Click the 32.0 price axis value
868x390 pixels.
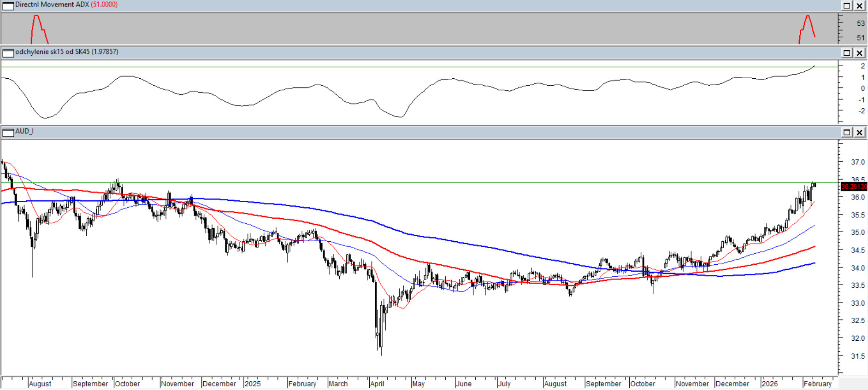click(x=857, y=338)
